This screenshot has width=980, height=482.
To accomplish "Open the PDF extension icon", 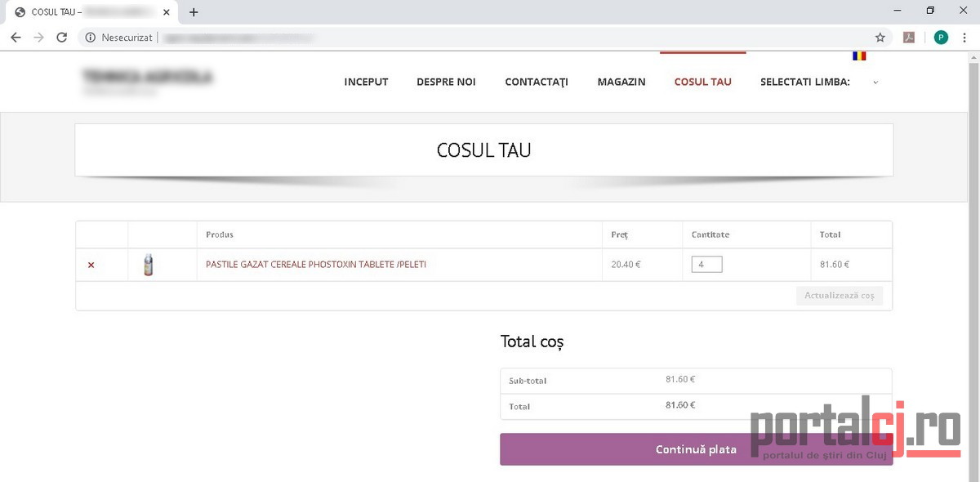I will (908, 38).
